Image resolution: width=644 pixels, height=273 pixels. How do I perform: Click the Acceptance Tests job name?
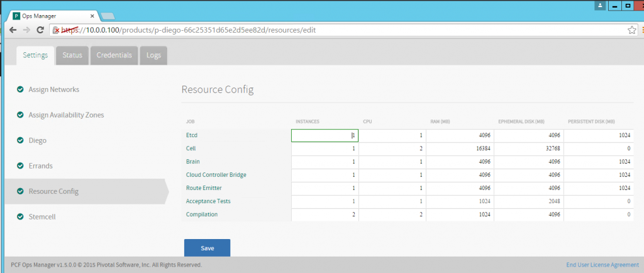point(208,201)
